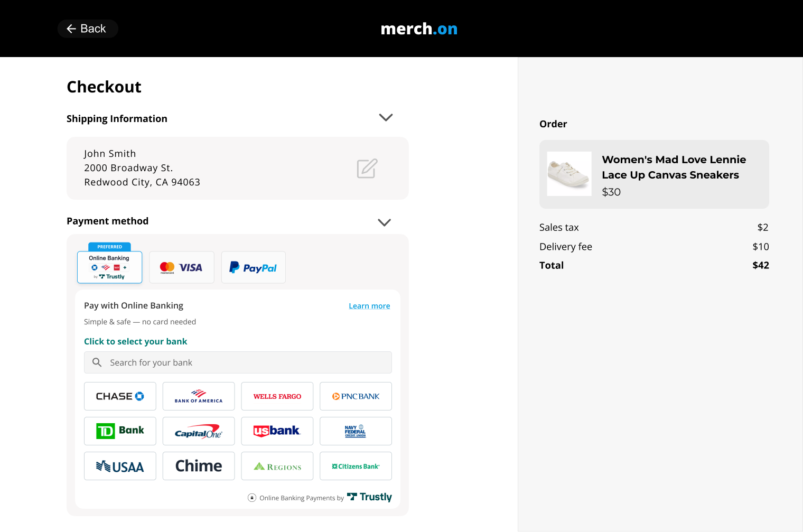The image size is (803, 532).
Task: Select the PayPal payment tab
Action: point(254,267)
